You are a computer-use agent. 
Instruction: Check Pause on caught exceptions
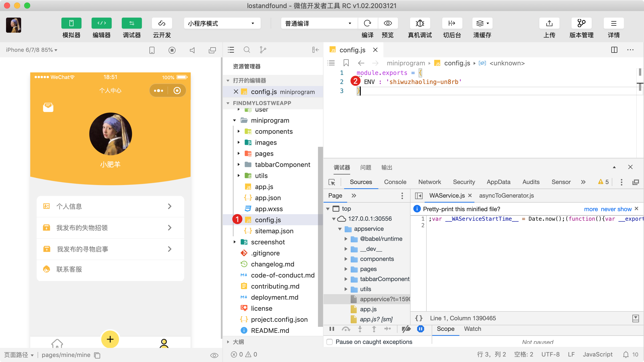330,342
